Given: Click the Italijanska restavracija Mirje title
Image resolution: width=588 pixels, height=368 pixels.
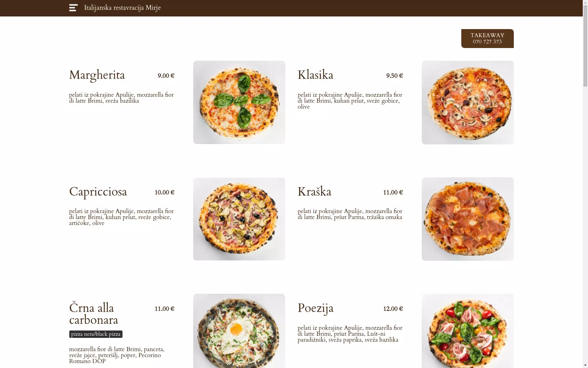Looking at the screenshot, I should tap(122, 8).
